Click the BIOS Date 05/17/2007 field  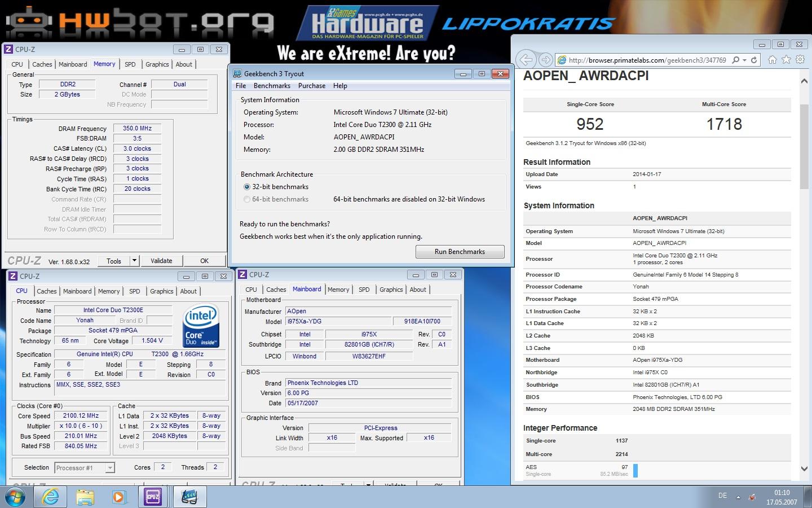368,403
